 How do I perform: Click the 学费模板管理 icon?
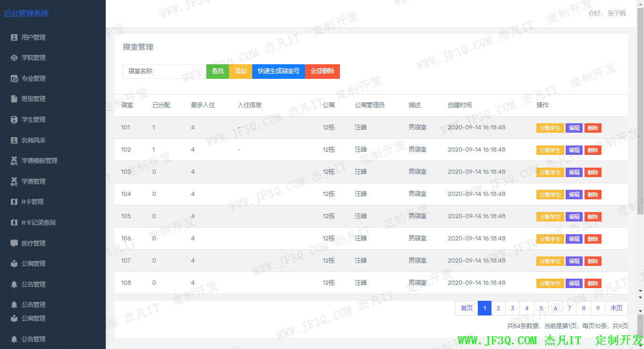pos(14,161)
